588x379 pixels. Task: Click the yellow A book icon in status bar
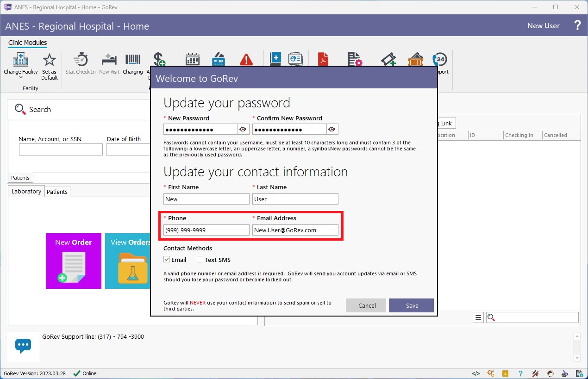pyautogui.click(x=506, y=373)
